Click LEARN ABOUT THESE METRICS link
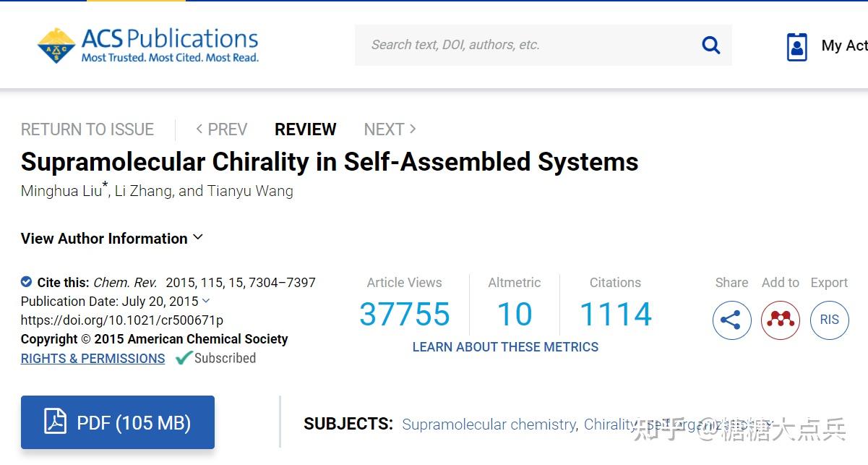 tap(505, 347)
